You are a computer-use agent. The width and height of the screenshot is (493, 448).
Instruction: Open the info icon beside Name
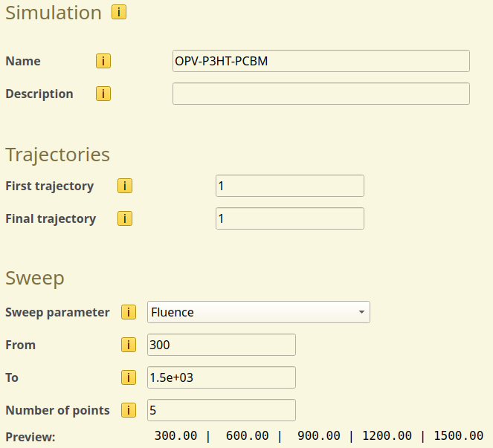tap(103, 61)
